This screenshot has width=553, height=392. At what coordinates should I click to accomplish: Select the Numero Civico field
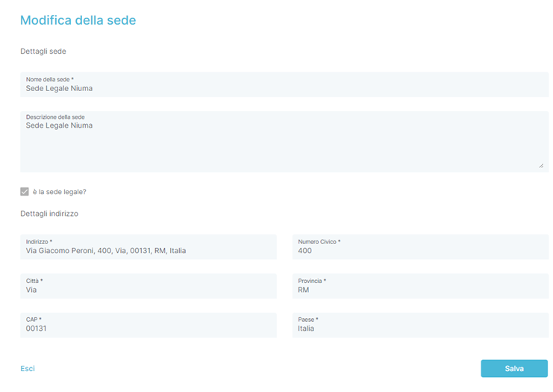pos(420,247)
